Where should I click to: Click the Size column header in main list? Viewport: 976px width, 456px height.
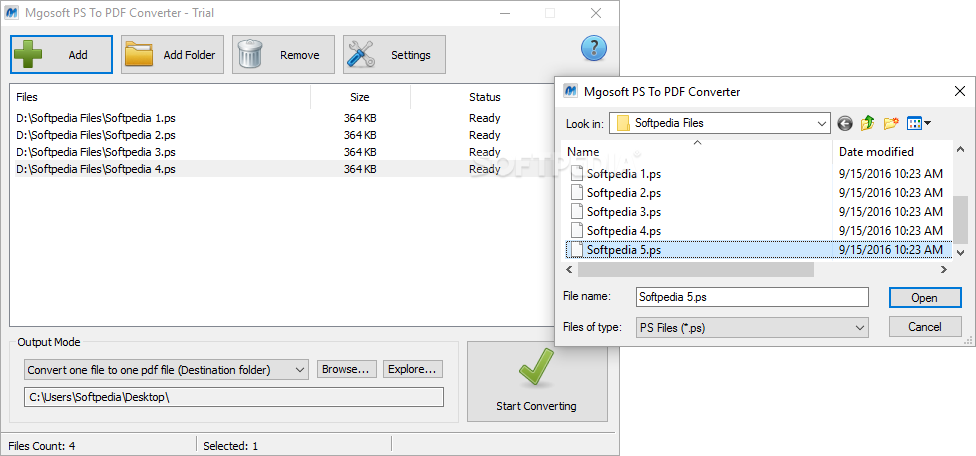coord(360,97)
